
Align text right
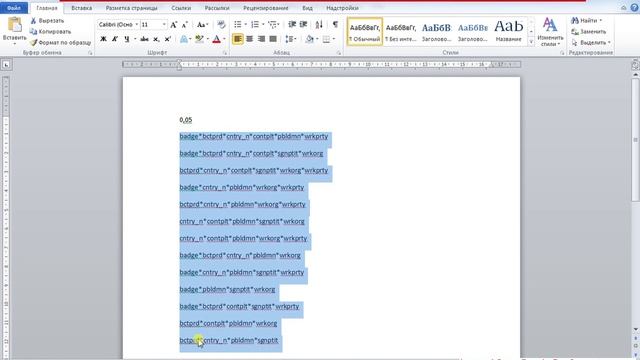click(261, 39)
